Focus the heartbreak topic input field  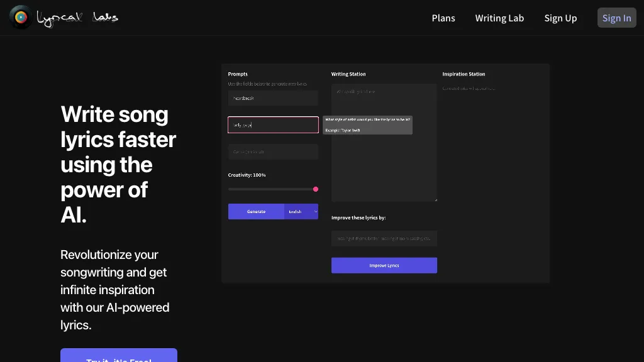(273, 98)
